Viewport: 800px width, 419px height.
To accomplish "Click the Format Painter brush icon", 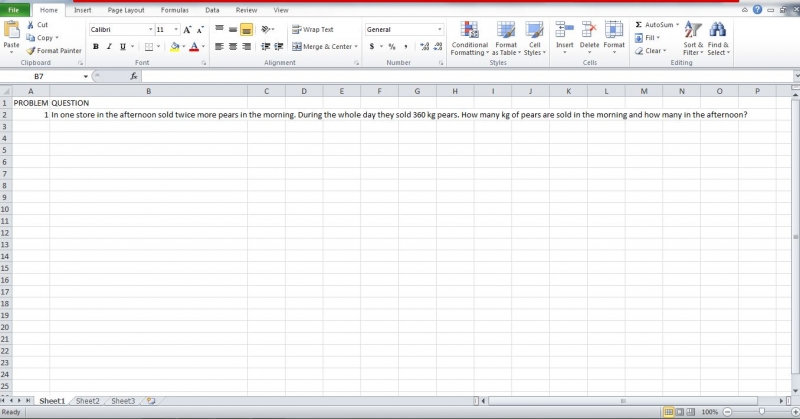I will pyautogui.click(x=31, y=50).
